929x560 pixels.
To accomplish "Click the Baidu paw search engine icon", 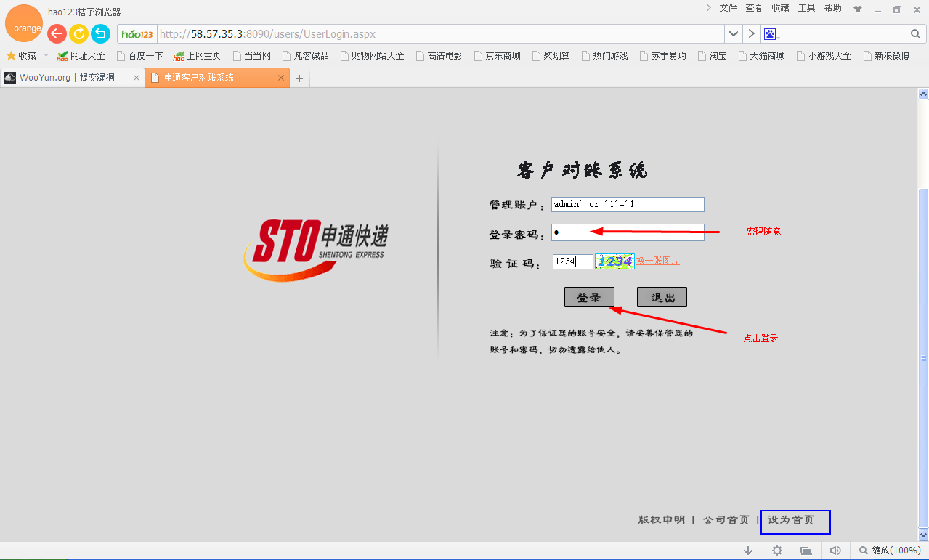I will click(x=770, y=34).
